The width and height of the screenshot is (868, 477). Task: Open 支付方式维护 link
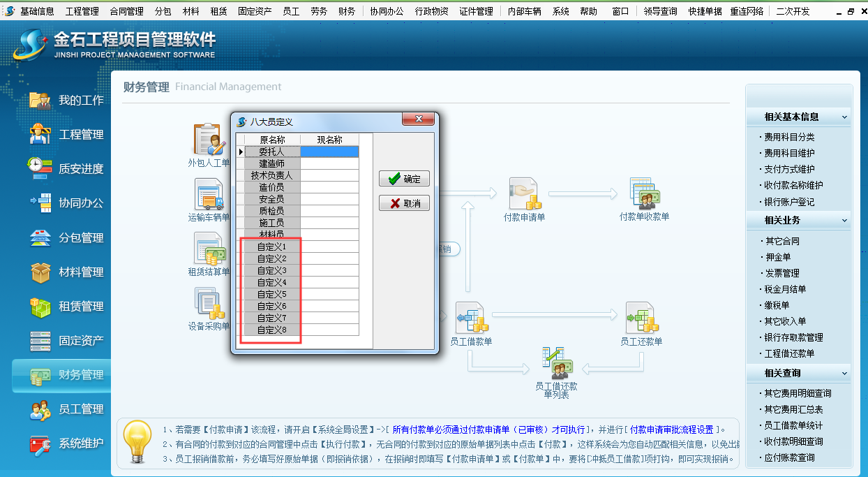click(x=789, y=170)
